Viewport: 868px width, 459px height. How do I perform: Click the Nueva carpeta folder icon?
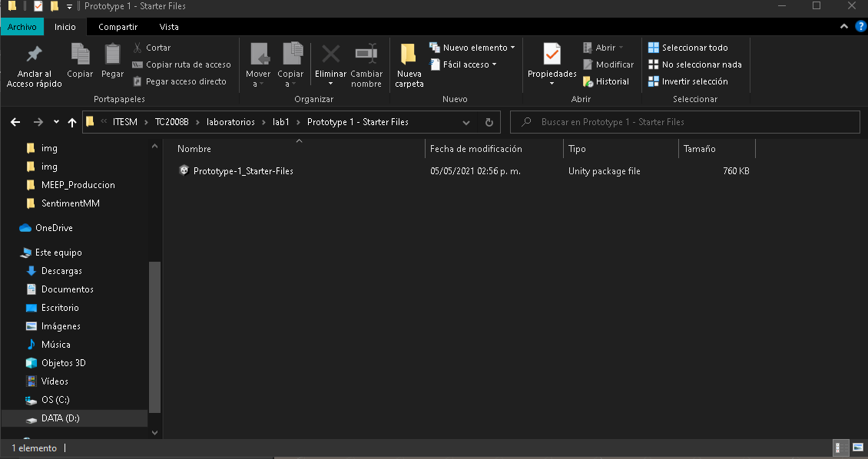coord(409,54)
